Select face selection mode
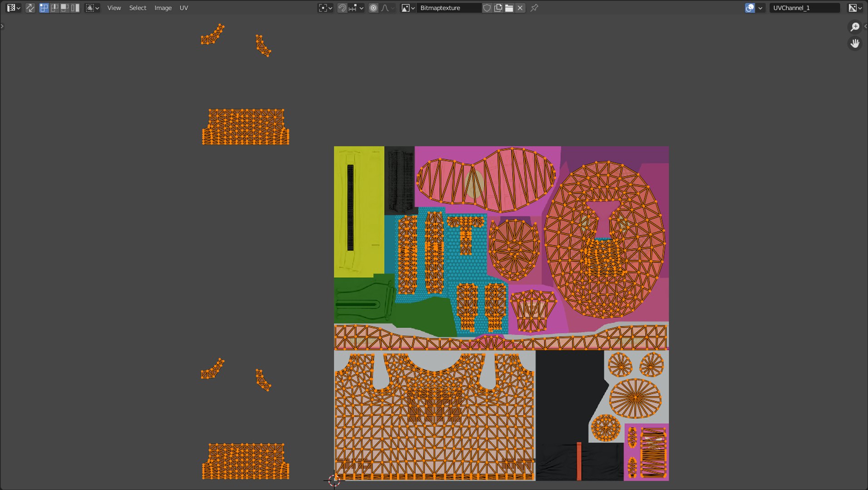 tap(65, 8)
